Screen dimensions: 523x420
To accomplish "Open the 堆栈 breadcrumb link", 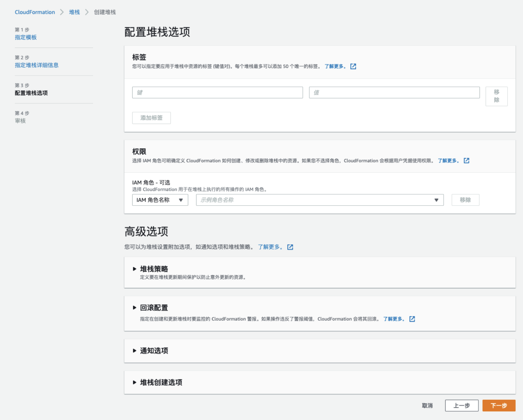I will coord(74,12).
